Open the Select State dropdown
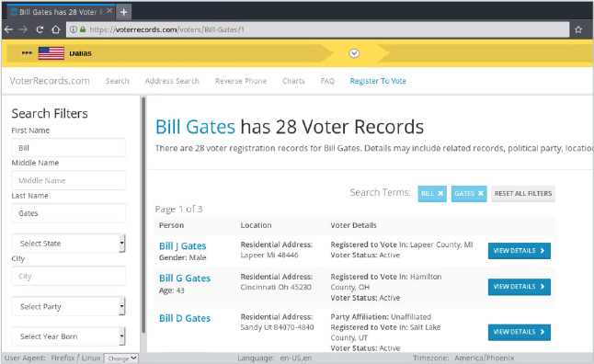The image size is (594, 364). pyautogui.click(x=68, y=244)
